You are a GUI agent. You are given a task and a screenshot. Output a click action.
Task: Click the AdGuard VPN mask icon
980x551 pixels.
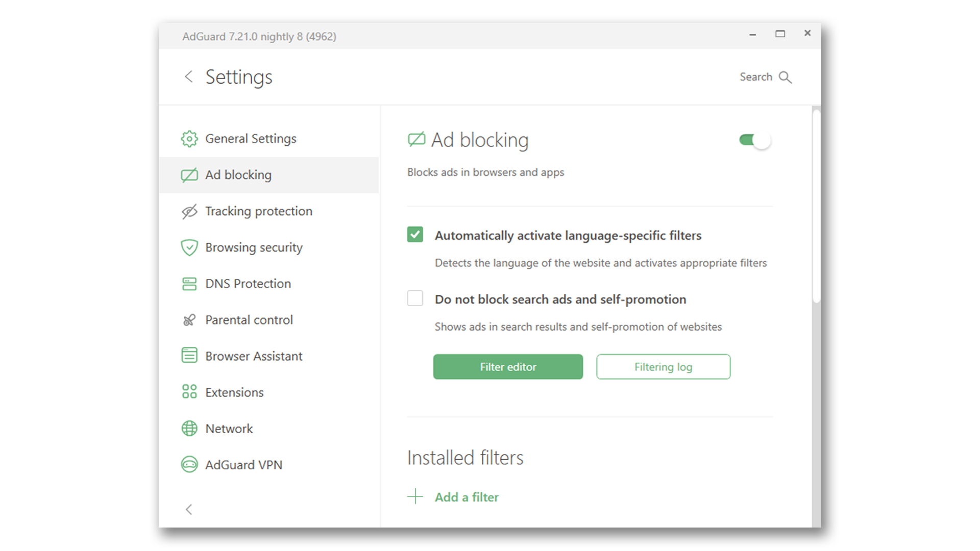(x=189, y=464)
